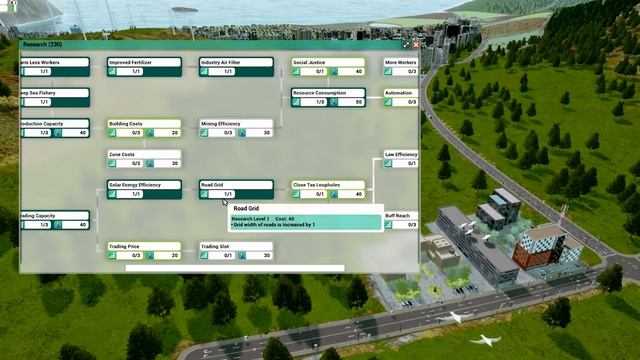
Task: Click the Resource Consumption level icon
Action: (x=296, y=102)
